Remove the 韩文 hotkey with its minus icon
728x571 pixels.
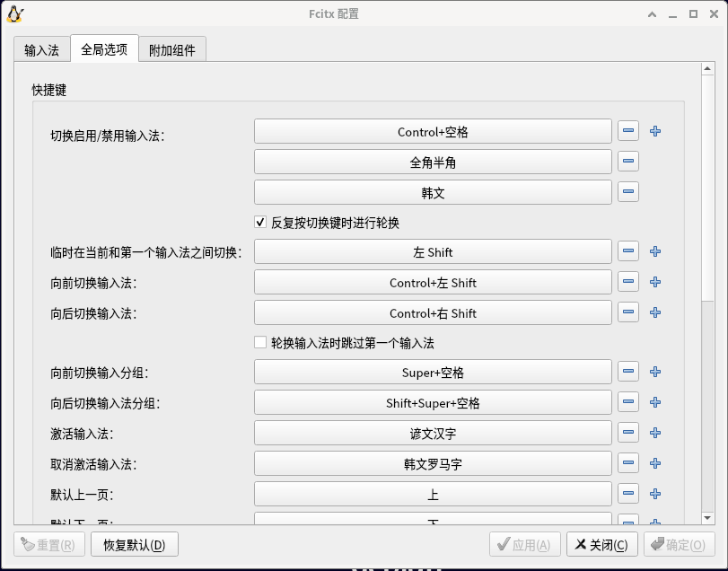tap(628, 192)
